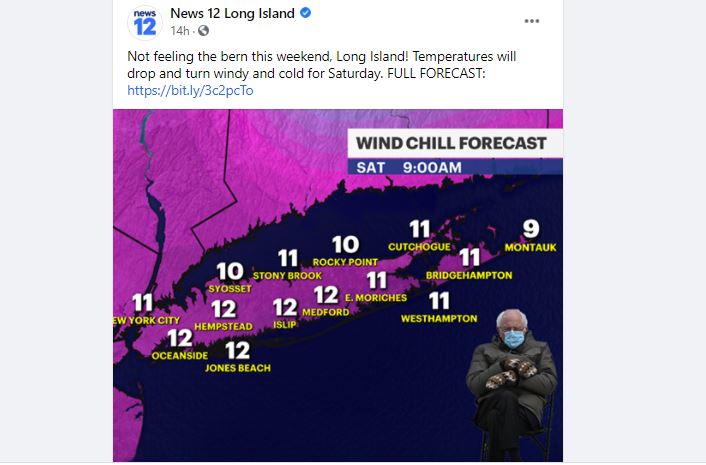706x465 pixels.
Task: Open the three-dot post options menu
Action: (532, 21)
